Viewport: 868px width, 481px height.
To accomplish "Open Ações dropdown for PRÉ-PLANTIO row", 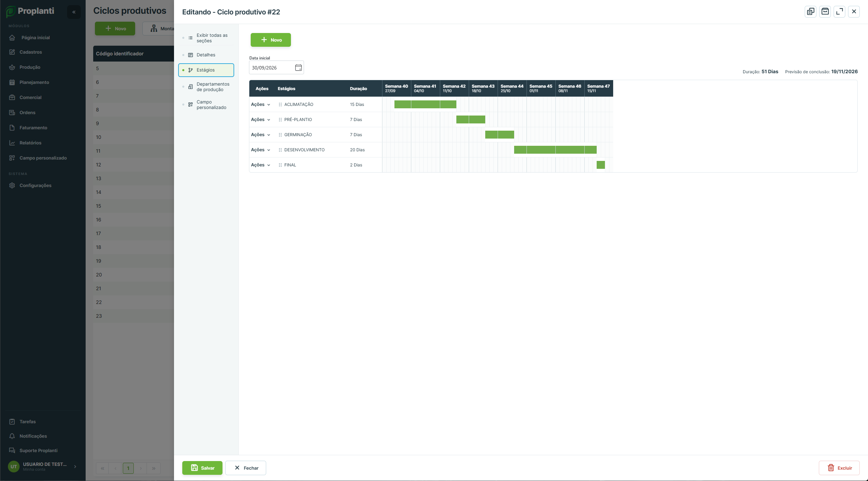I will pos(260,120).
